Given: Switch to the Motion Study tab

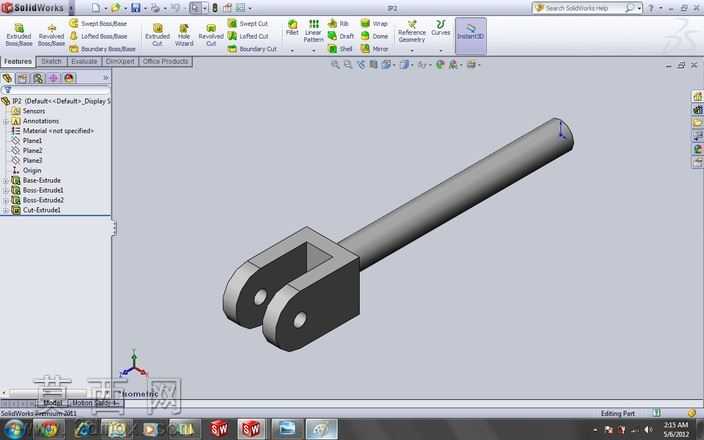Looking at the screenshot, I should tap(94, 403).
